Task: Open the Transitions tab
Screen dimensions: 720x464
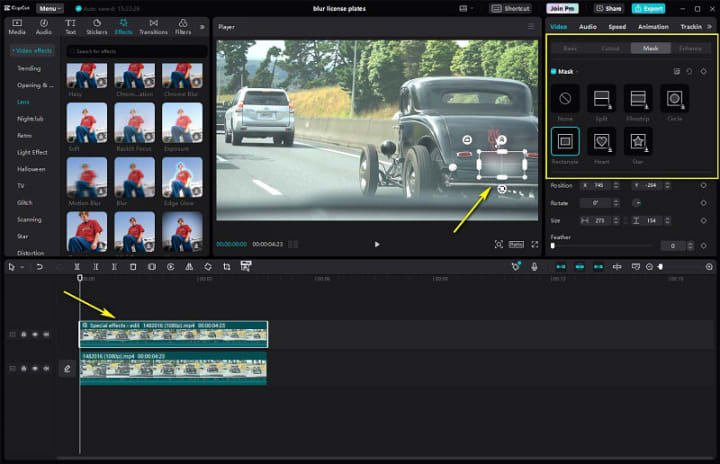Action: (153, 27)
